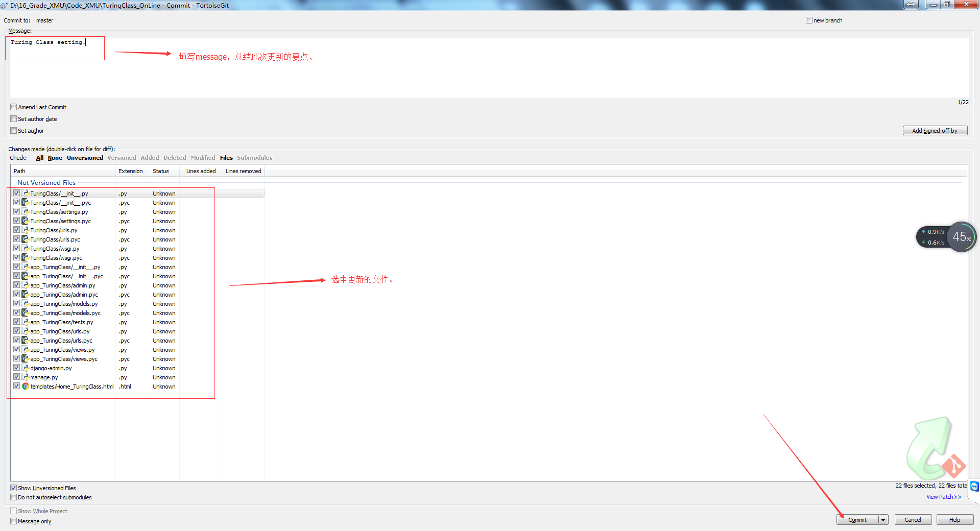Click the icon of TuringClass/__init__.pyc

26,203
